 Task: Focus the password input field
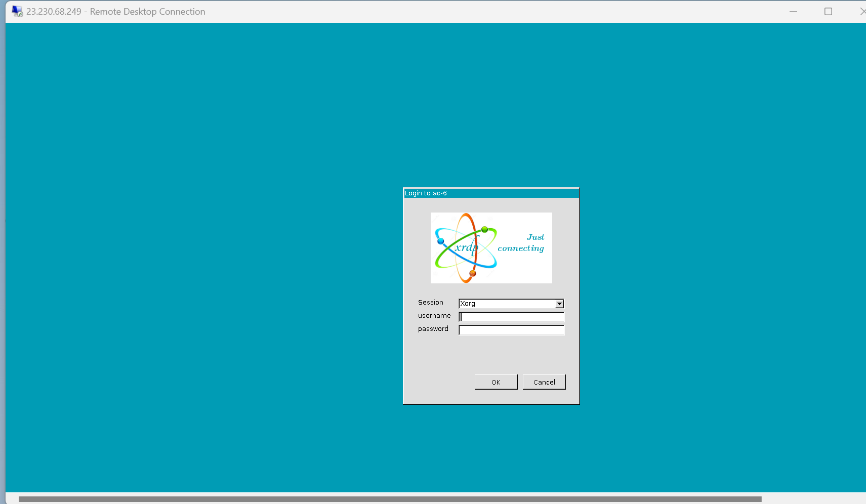511,330
